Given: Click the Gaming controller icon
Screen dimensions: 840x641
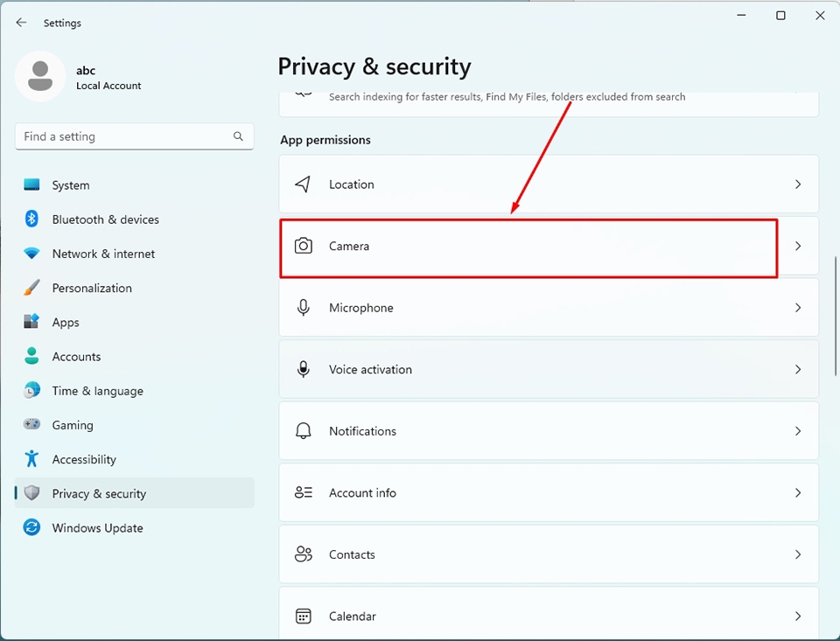Looking at the screenshot, I should click(31, 424).
